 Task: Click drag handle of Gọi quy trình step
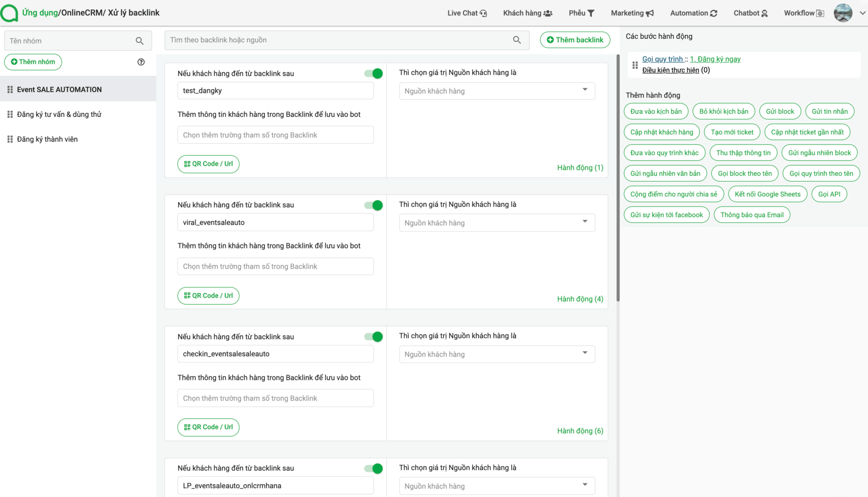635,65
